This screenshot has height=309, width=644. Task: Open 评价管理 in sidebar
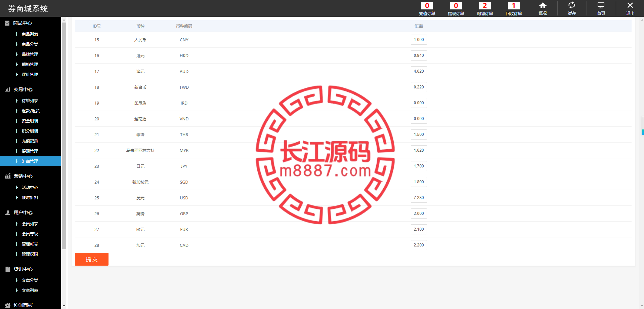tap(30, 75)
